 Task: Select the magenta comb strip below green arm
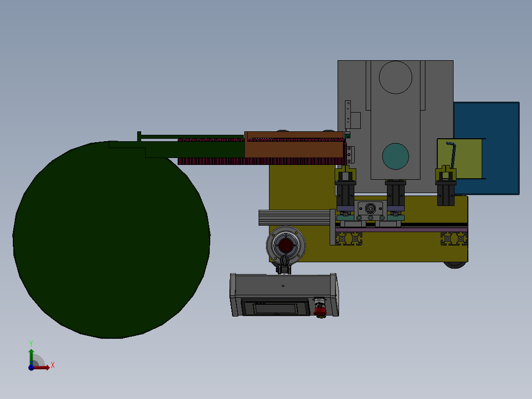click(261, 161)
